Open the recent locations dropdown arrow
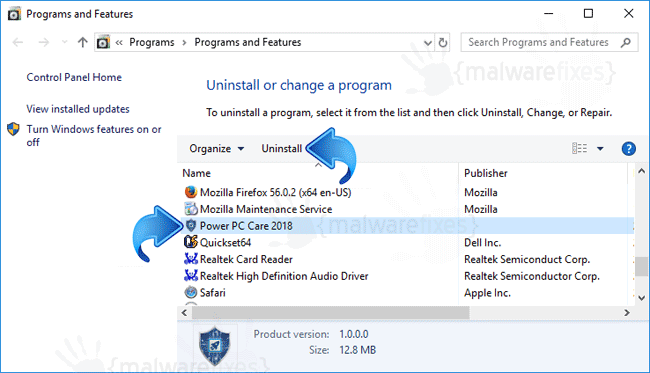650x373 pixels. [x=64, y=42]
